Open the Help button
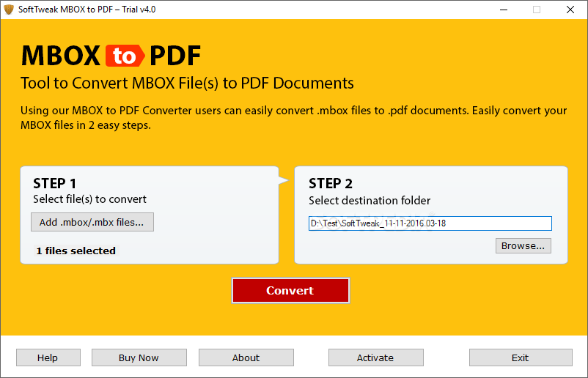The height and width of the screenshot is (378, 588). click(48, 357)
